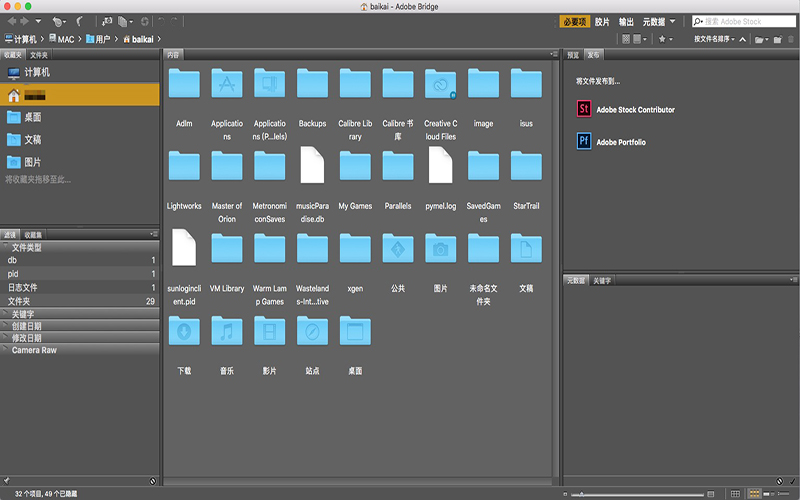Go forward with the right arrow toolbar icon
Viewport: 800px width, 500px height.
point(24,21)
